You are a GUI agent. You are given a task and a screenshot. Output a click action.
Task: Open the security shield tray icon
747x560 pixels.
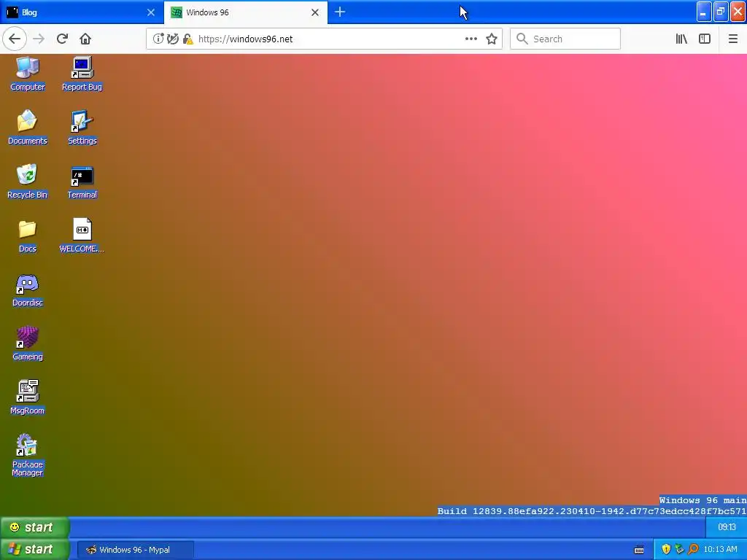666,550
